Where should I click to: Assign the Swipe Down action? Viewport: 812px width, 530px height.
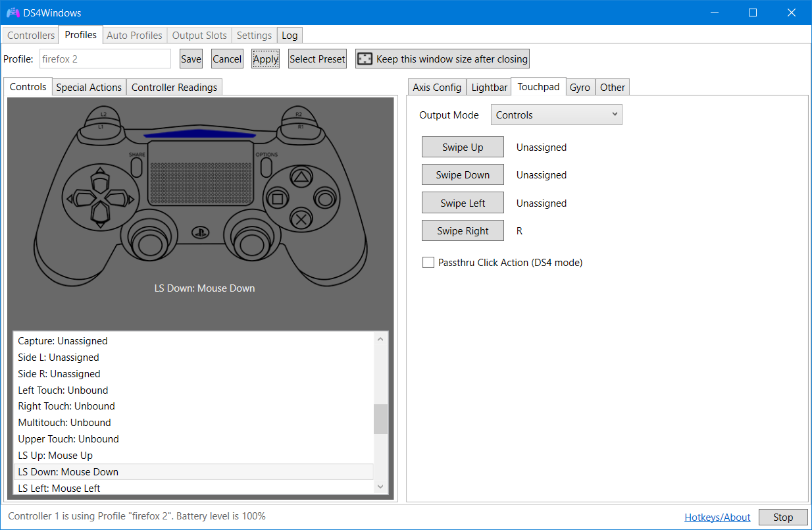click(x=463, y=175)
